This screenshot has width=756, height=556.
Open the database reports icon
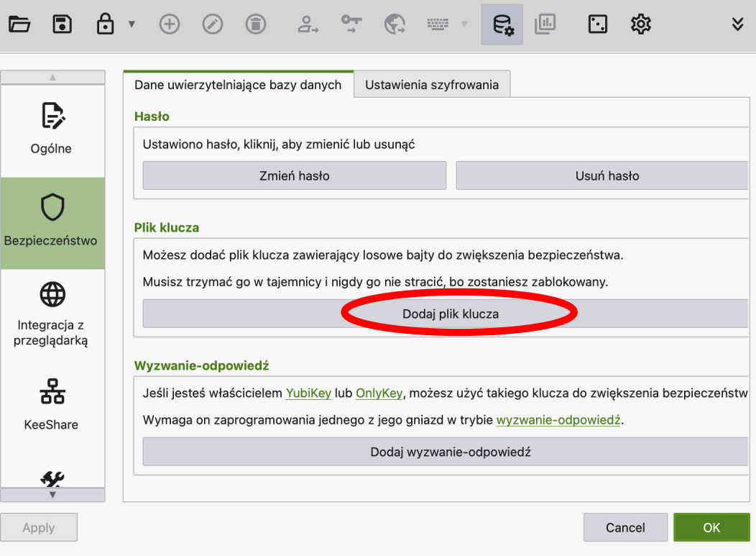(545, 24)
